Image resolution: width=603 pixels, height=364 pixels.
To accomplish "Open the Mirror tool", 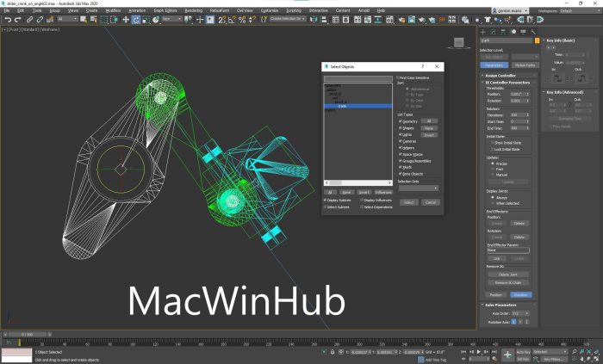I will coord(314,20).
